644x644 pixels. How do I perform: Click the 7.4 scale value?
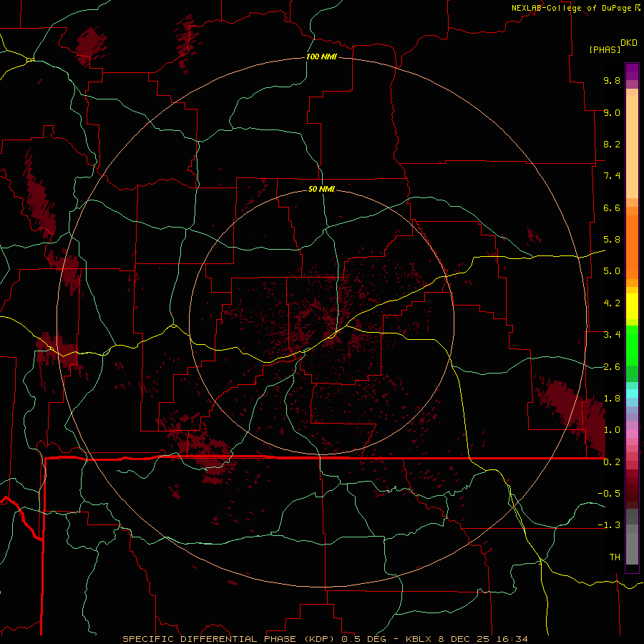(612, 176)
